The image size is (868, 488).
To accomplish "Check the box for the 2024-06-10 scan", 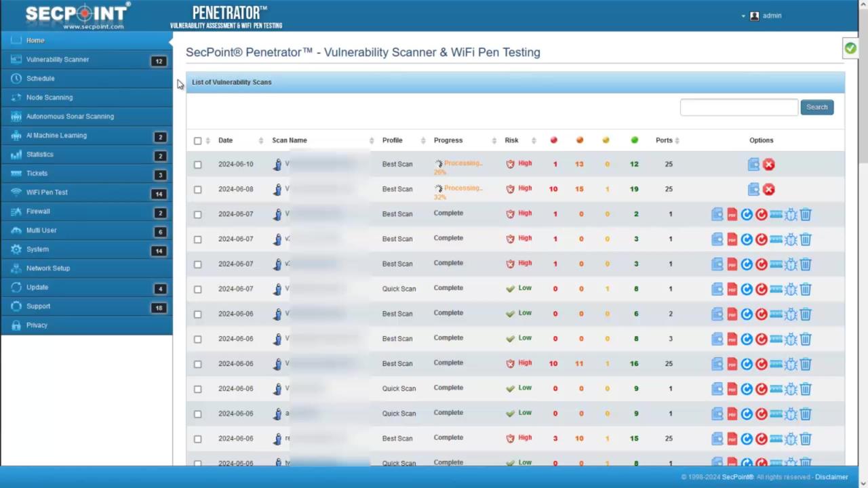I will [x=197, y=164].
